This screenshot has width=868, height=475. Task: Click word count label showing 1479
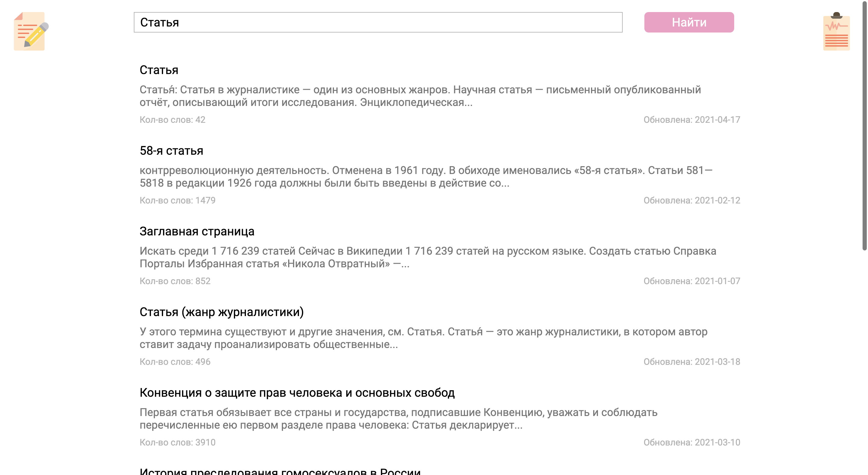tap(177, 200)
